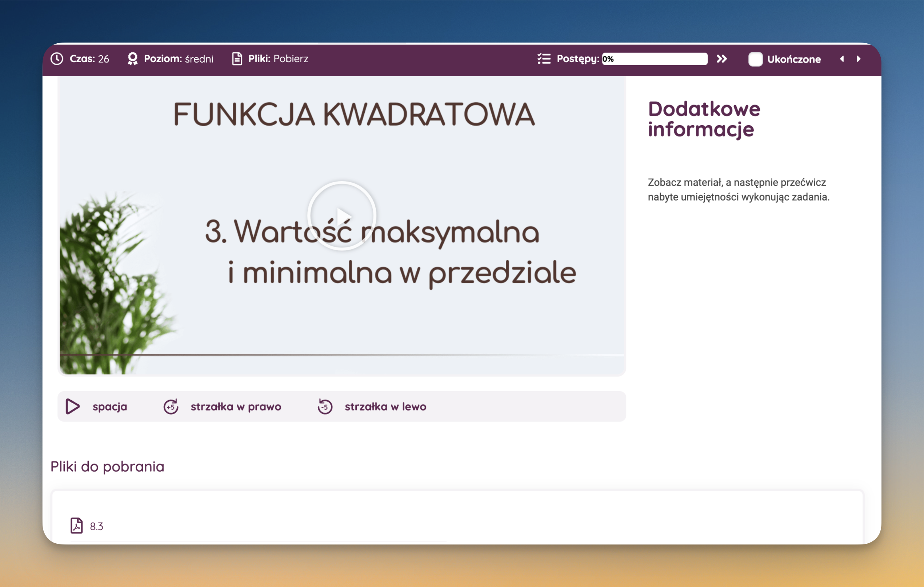
Task: Click the 0% progress bar
Action: coord(654,59)
